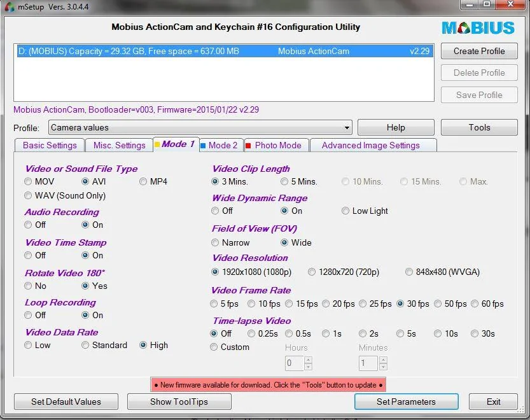Open the Help button
530x420 pixels.
point(396,127)
